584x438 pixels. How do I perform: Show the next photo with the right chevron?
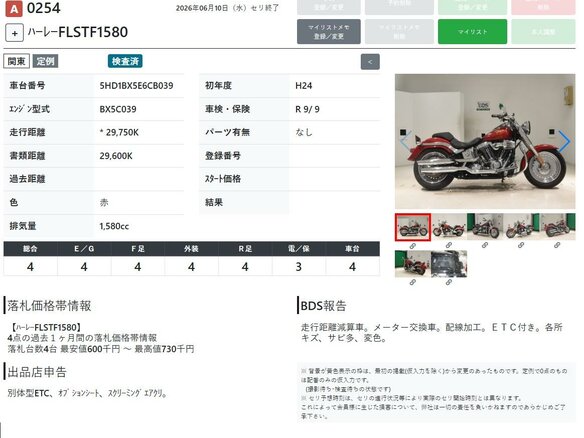pos(564,141)
